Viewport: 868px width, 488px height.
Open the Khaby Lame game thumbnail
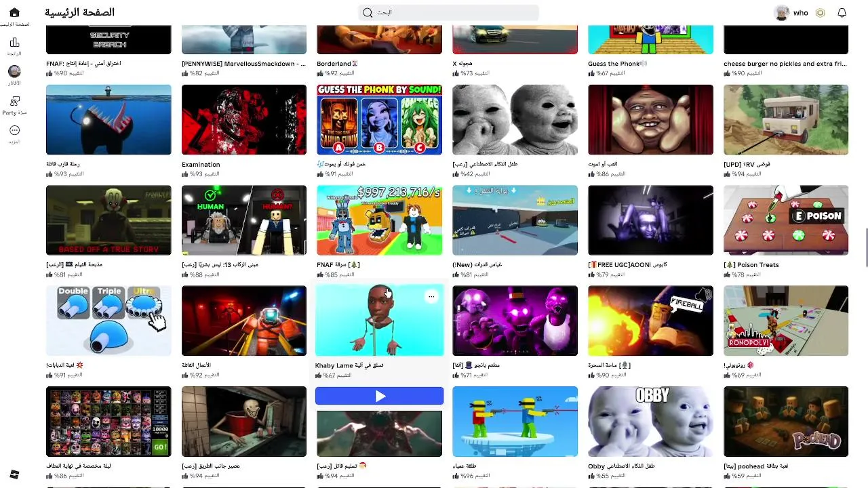[x=380, y=320]
